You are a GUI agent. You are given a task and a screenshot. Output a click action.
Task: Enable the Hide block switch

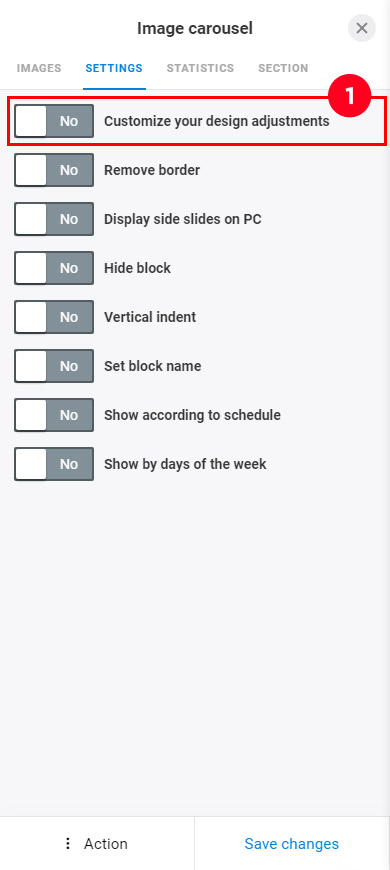54,268
